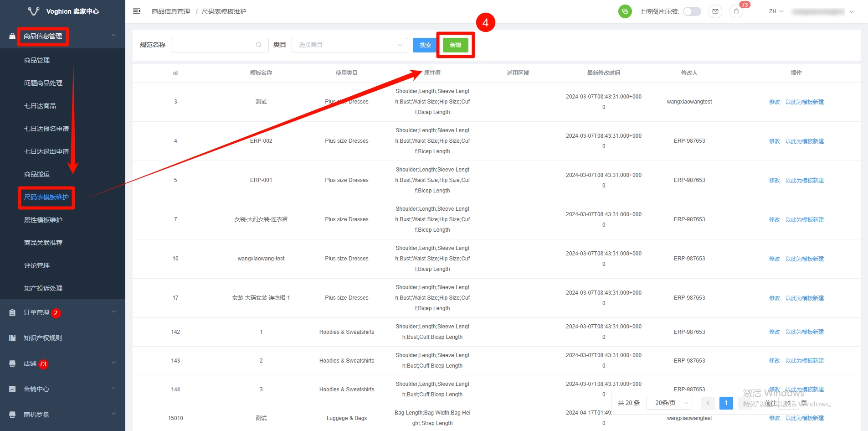Open 属性模板维护 in sidebar
868x431 pixels.
(x=43, y=220)
